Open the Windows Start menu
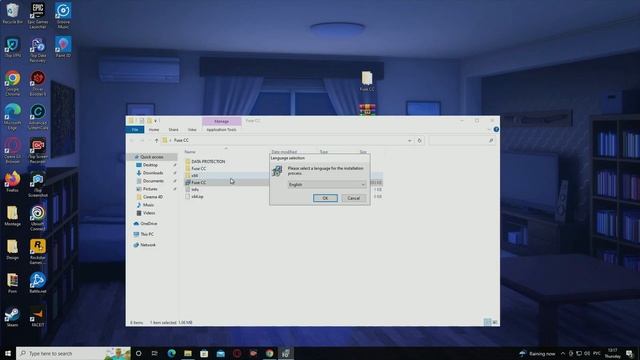 pyautogui.click(x=8, y=353)
